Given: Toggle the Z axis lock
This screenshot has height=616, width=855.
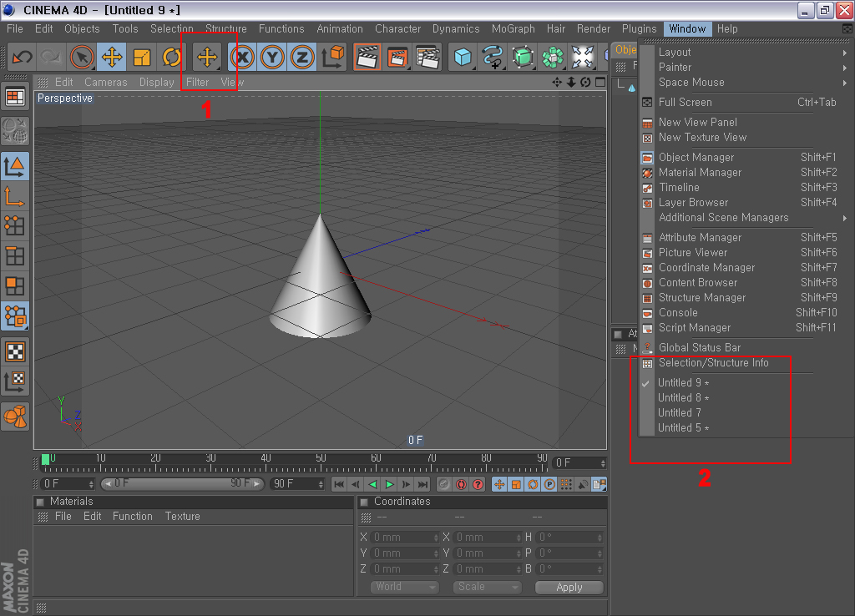Looking at the screenshot, I should point(302,57).
